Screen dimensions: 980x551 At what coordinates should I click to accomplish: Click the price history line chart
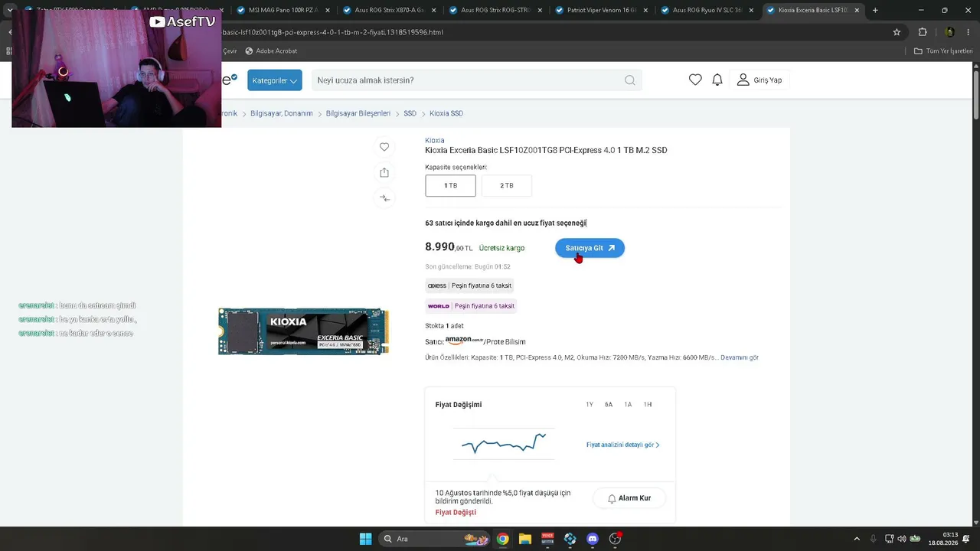click(504, 443)
